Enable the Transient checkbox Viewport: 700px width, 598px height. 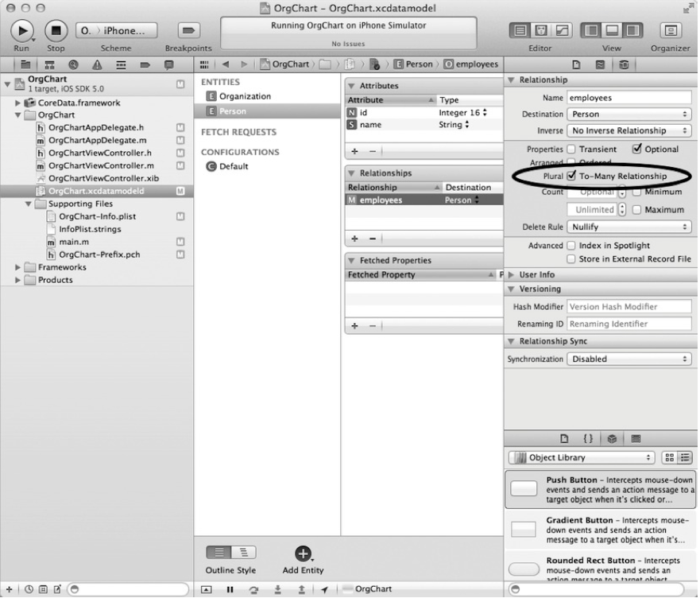(571, 149)
